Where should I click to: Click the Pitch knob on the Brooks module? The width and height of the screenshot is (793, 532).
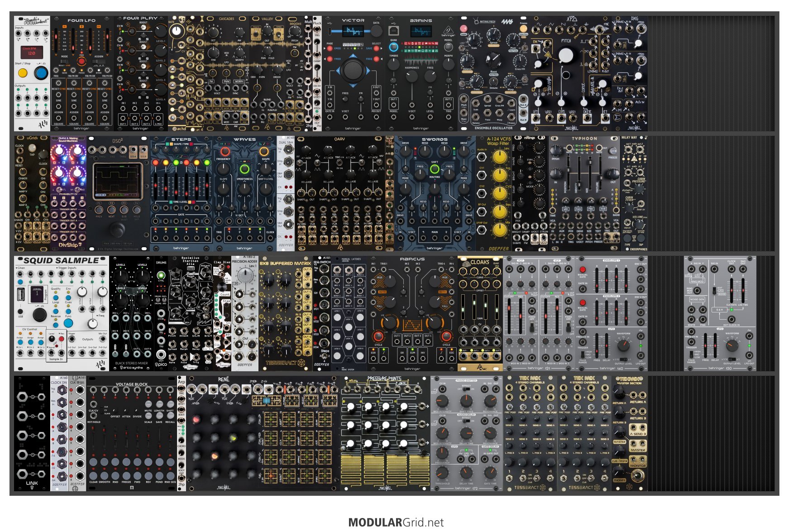point(295,31)
